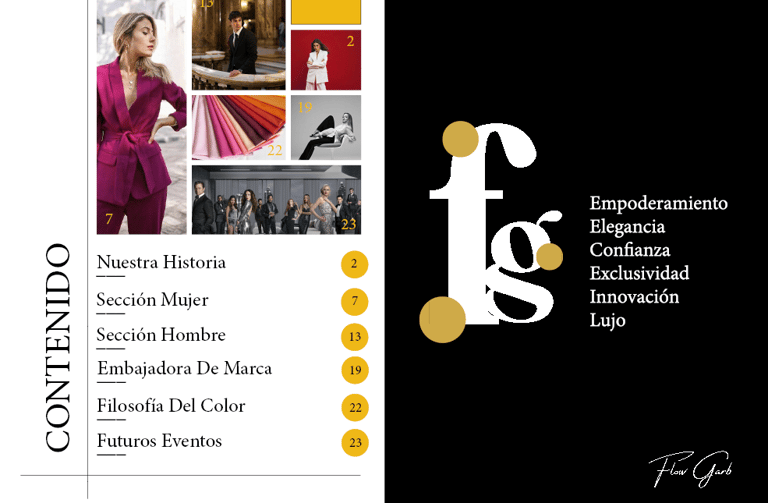
Task: Click the group event photo numbered 23
Action: pos(276,199)
